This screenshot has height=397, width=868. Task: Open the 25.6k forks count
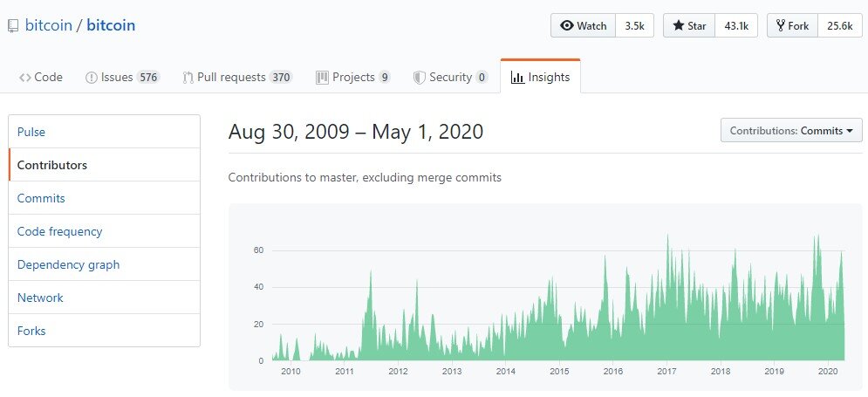840,25
